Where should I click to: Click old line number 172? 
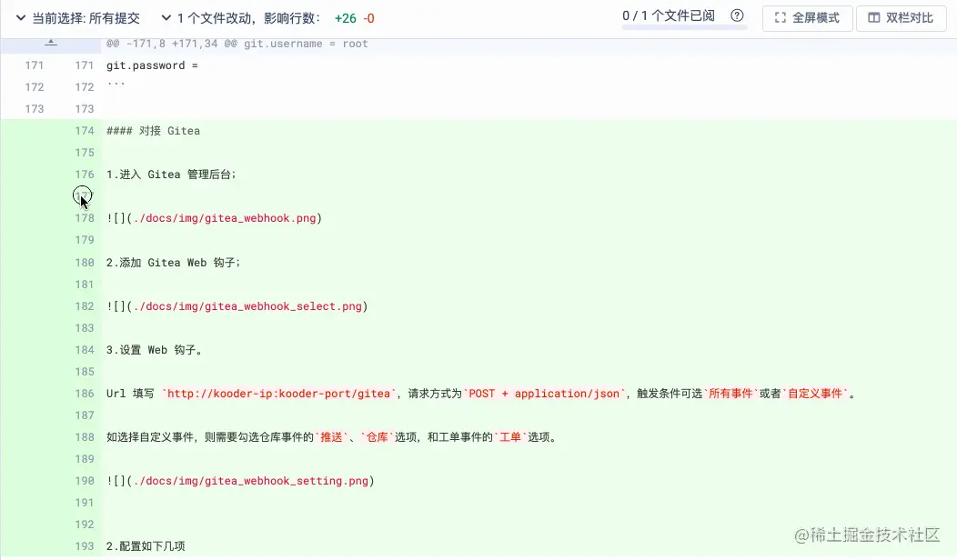35,87
